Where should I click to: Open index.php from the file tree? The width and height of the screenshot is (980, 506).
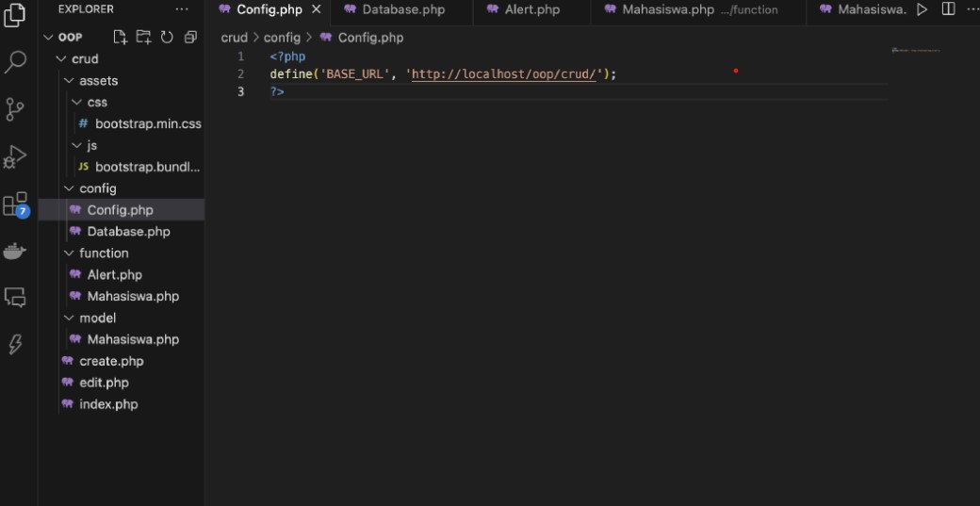[x=108, y=404]
